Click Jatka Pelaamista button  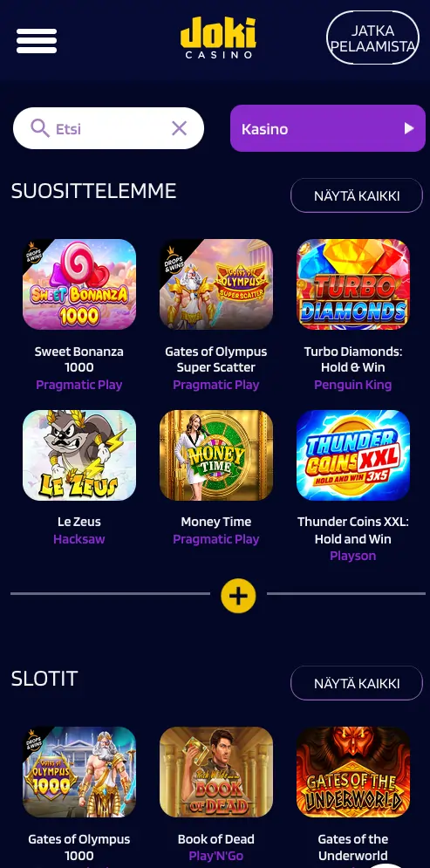(x=372, y=38)
